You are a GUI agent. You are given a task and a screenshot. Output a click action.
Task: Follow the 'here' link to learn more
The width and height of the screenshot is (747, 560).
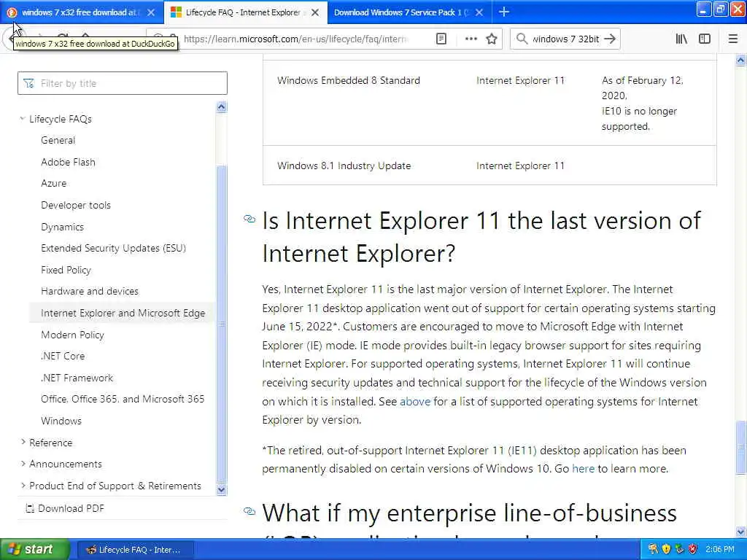583,469
